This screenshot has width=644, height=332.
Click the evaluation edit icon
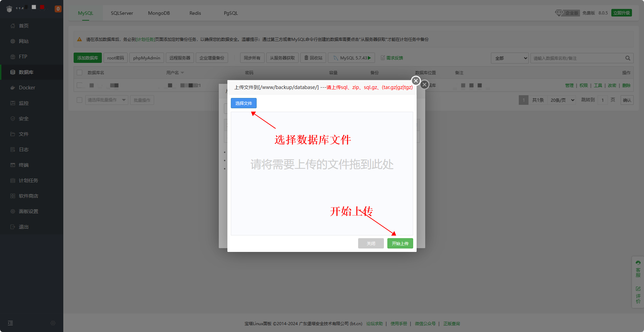pos(638,289)
